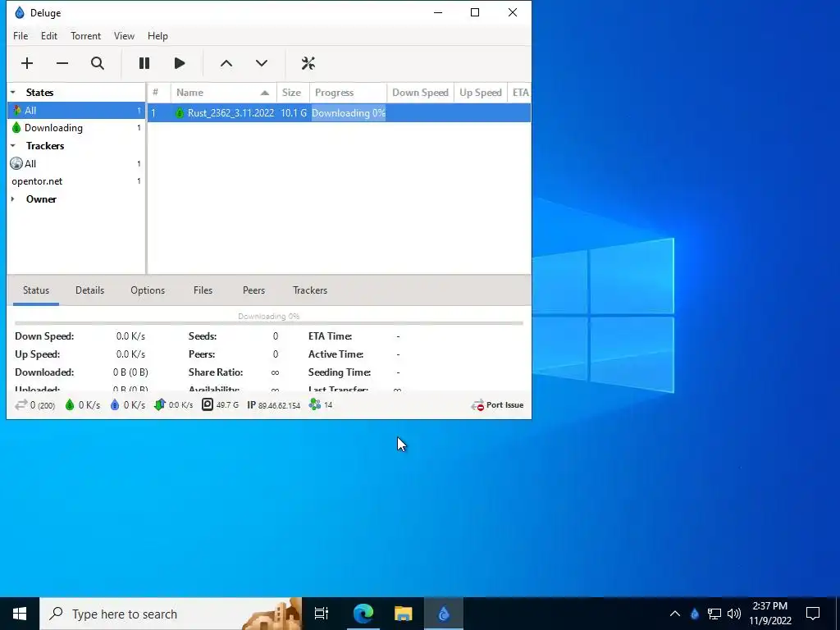Sort torrents by Up Speed column
The height and width of the screenshot is (630, 840).
coord(480,93)
